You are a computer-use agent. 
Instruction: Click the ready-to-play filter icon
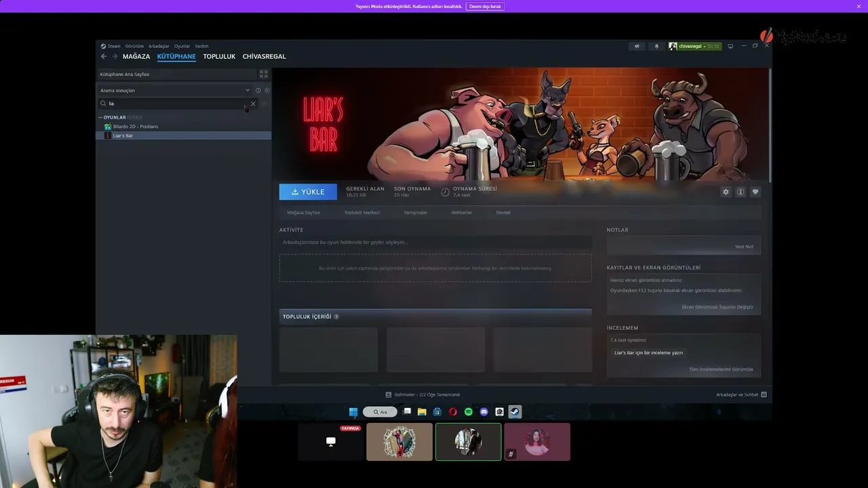tap(267, 90)
